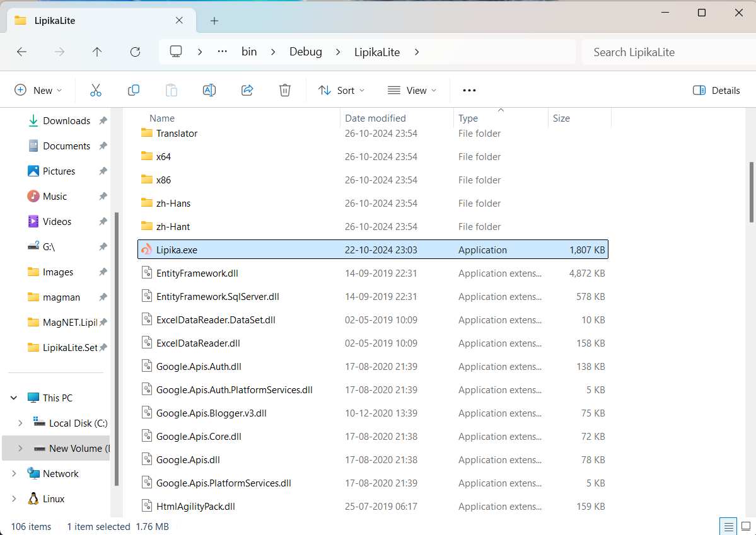
Task: Click the Debug breadcrumb in address bar
Action: (306, 52)
